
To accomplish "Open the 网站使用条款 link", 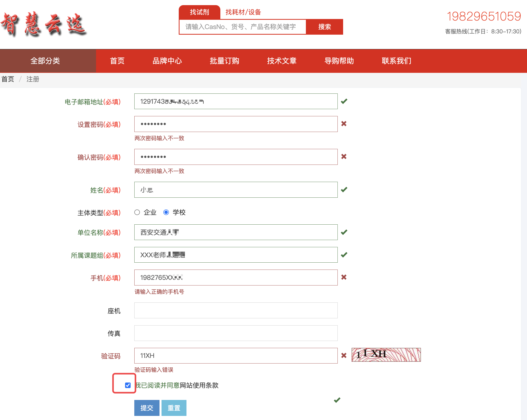I will point(199,385).
